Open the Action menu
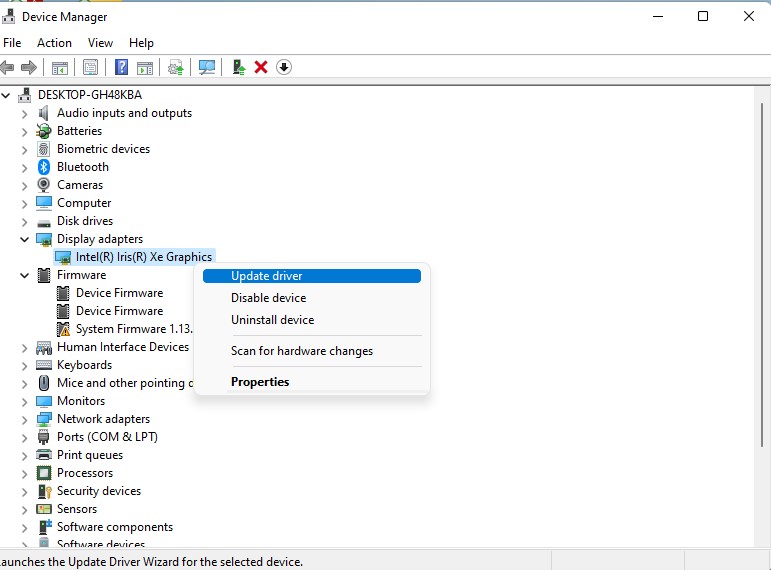Image resolution: width=771 pixels, height=570 pixels. 54,43
